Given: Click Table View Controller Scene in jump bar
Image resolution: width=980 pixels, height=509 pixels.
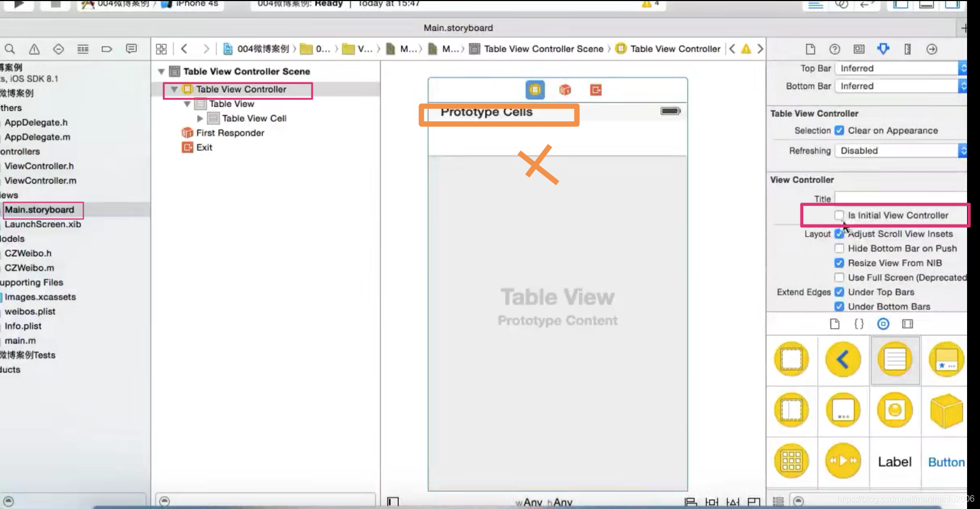Looking at the screenshot, I should point(543,49).
